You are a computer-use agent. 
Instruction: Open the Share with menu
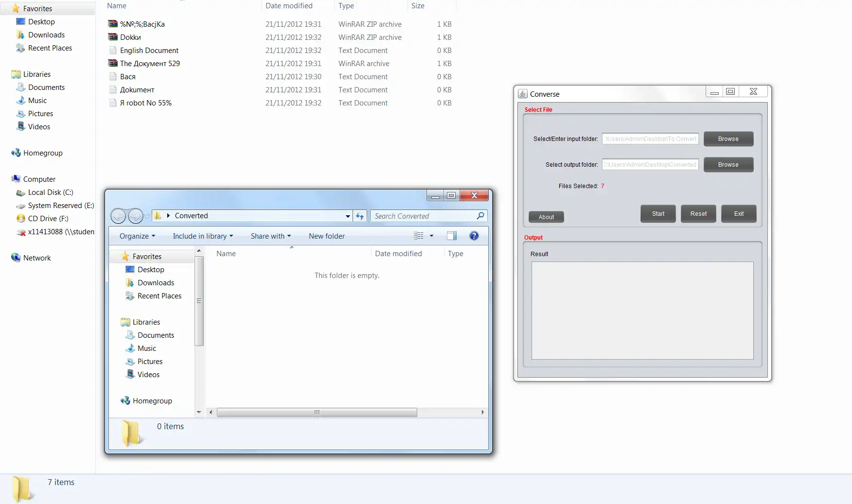(x=271, y=236)
